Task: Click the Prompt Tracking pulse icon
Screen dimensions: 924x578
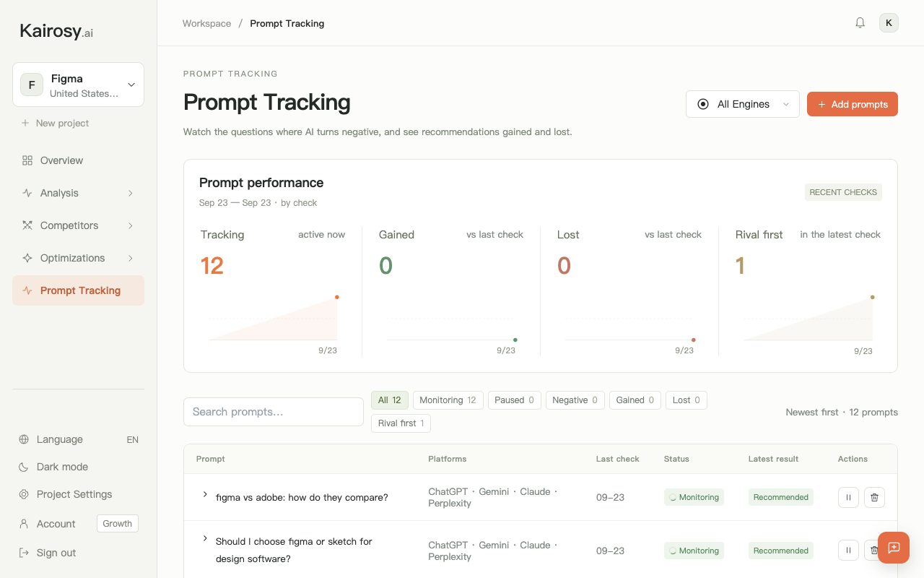Action: (x=27, y=290)
